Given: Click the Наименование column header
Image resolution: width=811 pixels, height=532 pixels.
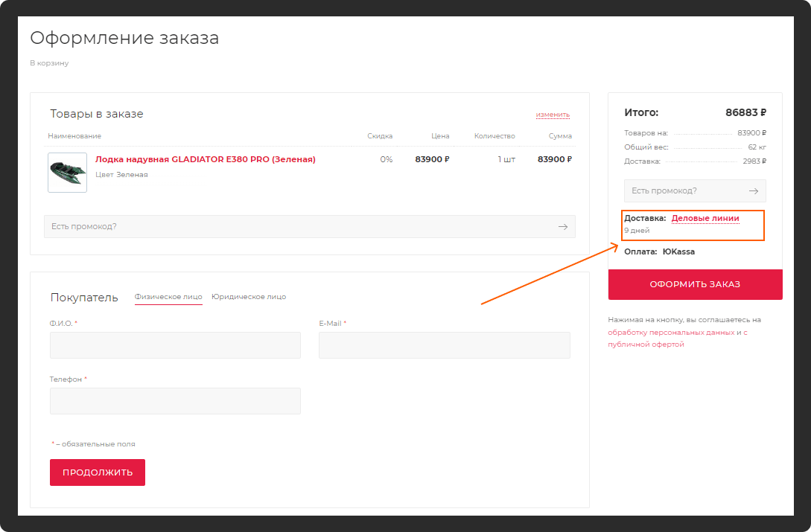Looking at the screenshot, I should click(x=74, y=136).
